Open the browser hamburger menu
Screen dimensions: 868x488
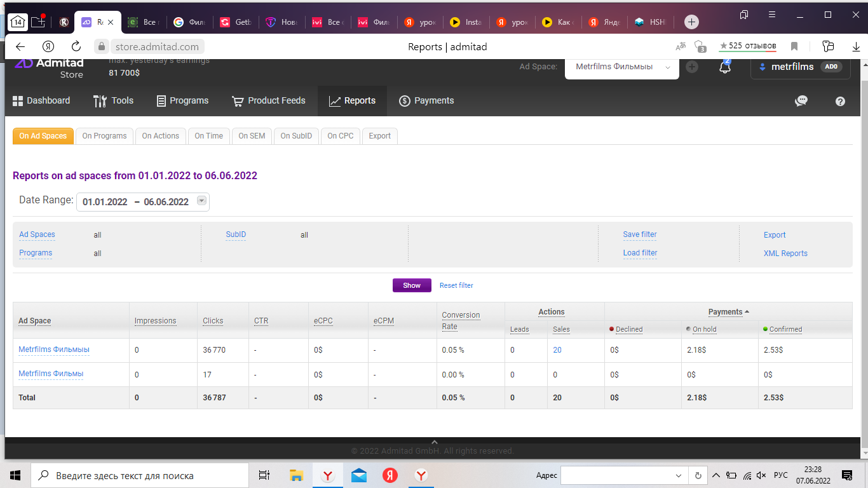coord(772,14)
